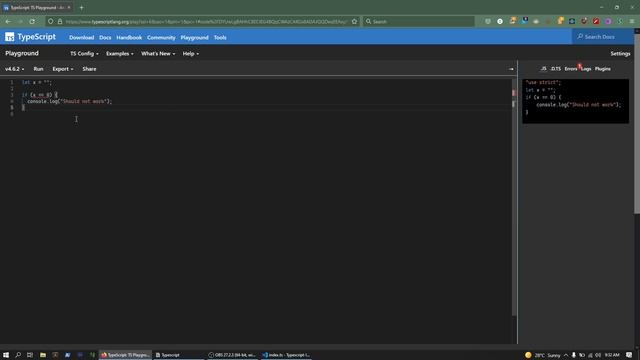Open Task View in taskbar

(30, 355)
